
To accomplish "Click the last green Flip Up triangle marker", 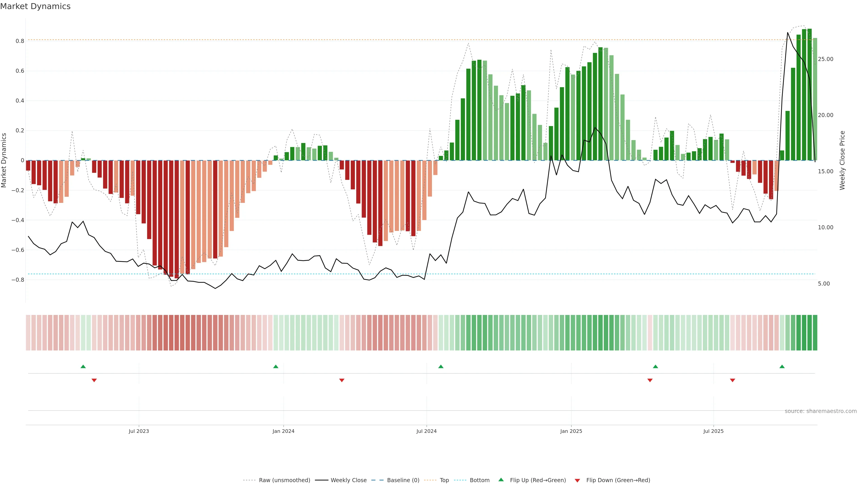I will click(782, 366).
